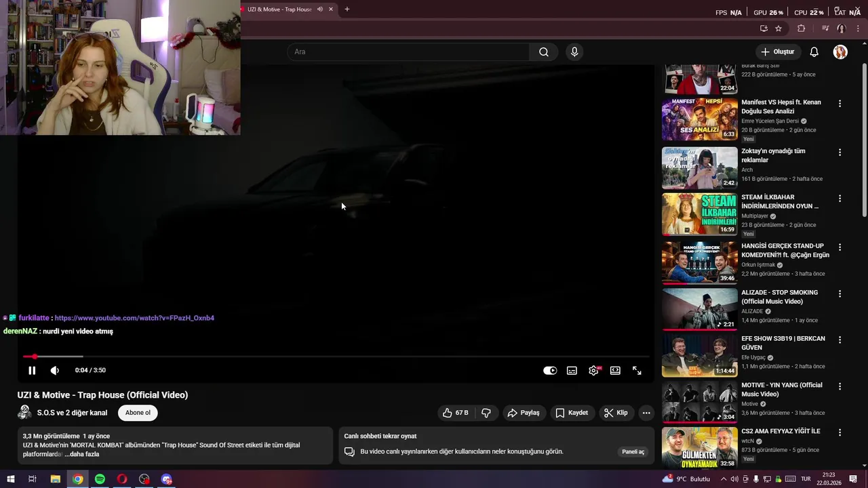
Task: Open MOTIVE - YIN YANG title link
Action: click(782, 390)
